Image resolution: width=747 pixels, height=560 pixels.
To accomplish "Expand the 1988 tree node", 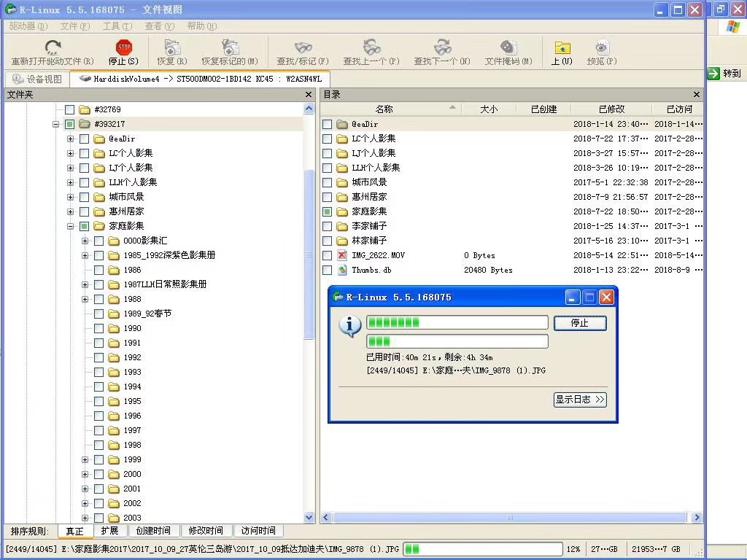I will pyautogui.click(x=85, y=300).
